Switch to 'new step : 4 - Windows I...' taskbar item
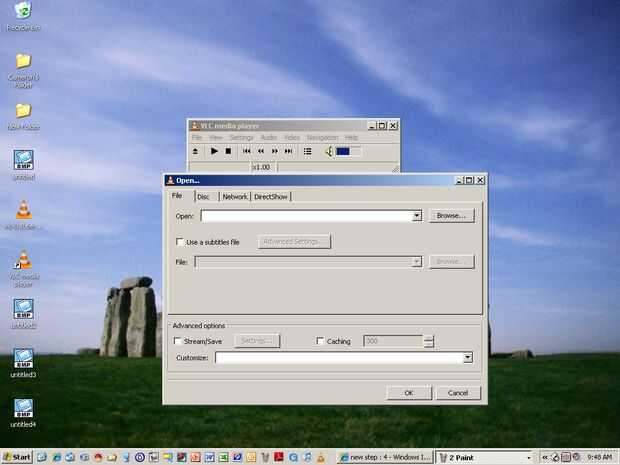 tap(386, 457)
